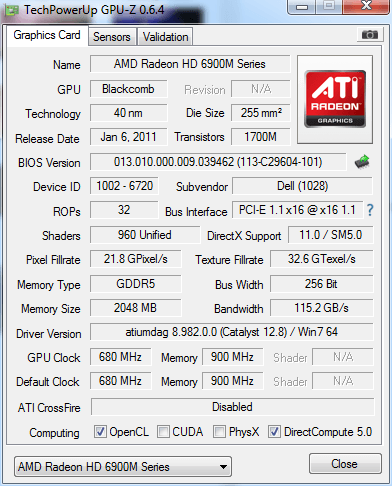Click the ATI CrossFire Disabled field
Screen dimensions: 392x486
click(x=232, y=407)
